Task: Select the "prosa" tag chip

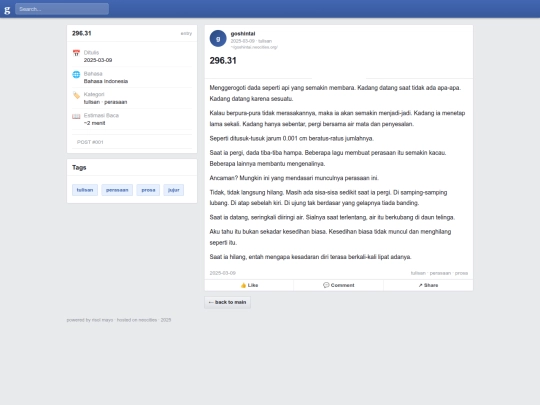Action: (x=148, y=190)
